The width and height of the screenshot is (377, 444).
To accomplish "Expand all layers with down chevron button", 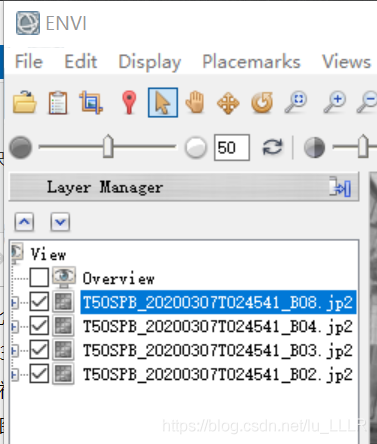I will tap(60, 222).
